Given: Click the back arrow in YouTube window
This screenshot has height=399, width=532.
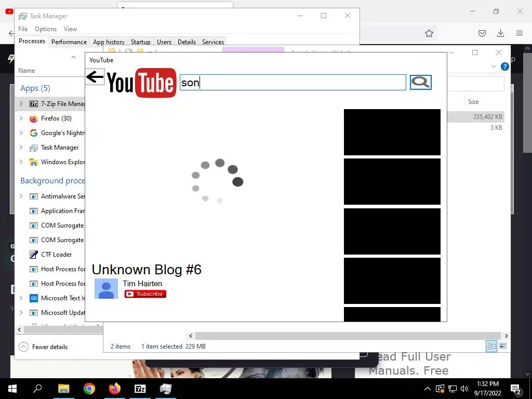Looking at the screenshot, I should pos(95,77).
